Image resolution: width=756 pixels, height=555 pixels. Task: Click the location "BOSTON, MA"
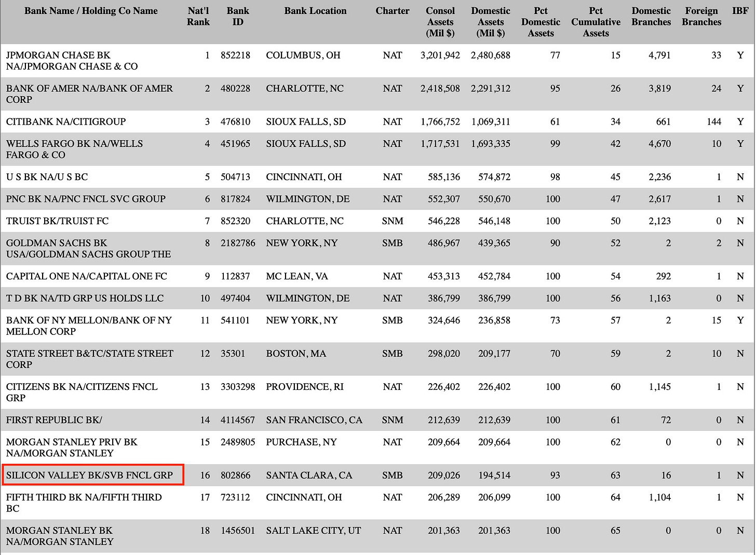pos(296,354)
